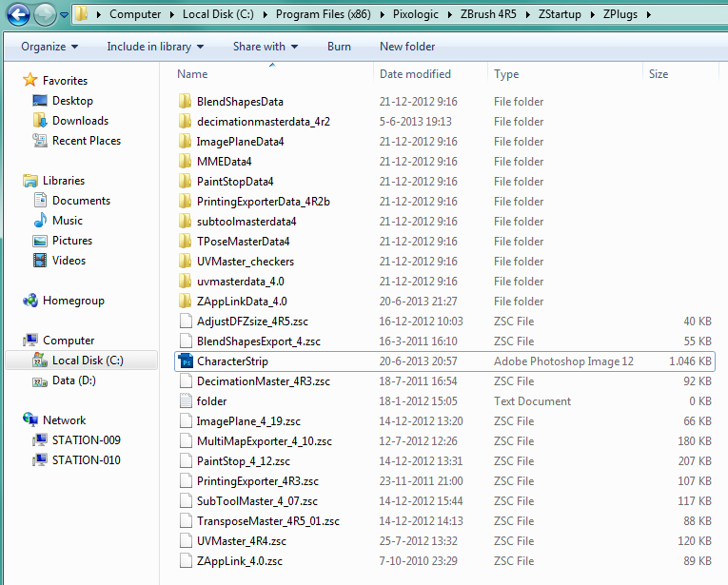Viewport: 728px width, 585px height.
Task: Open the Include in library dropdown
Action: coord(155,47)
